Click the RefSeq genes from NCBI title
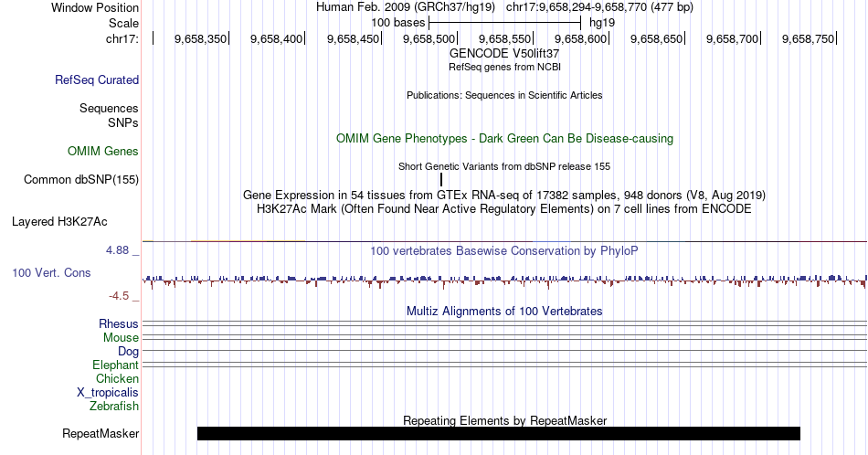Image resolution: width=868 pixels, height=455 pixels. (x=504, y=67)
